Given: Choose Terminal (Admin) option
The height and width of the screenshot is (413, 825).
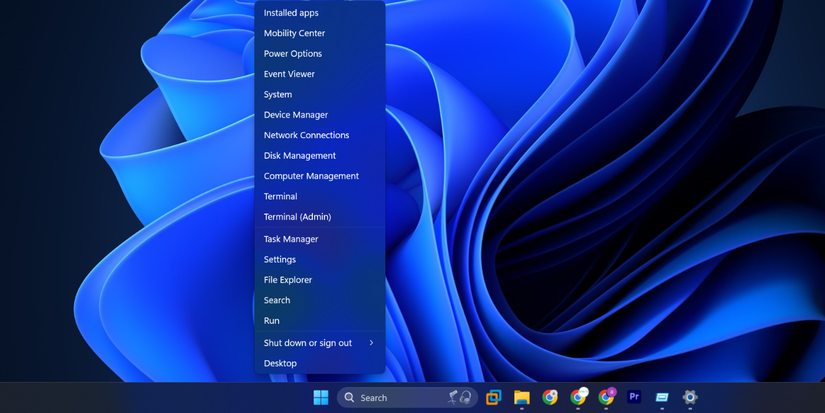Looking at the screenshot, I should click(297, 217).
